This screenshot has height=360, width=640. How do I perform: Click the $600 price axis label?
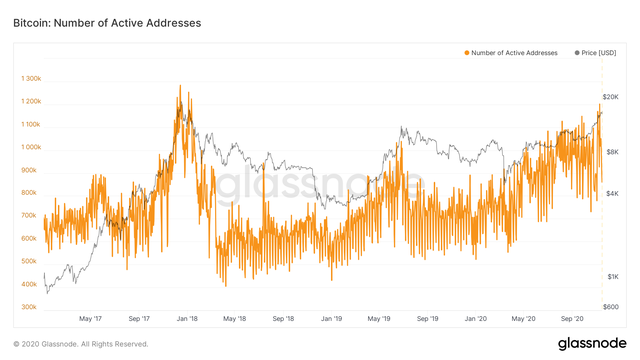[611, 307]
